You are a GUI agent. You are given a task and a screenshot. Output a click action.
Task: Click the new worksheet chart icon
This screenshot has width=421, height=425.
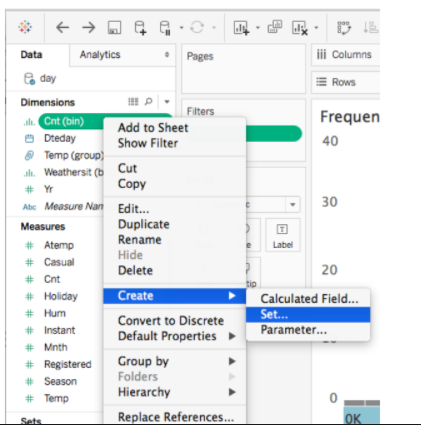click(x=242, y=27)
